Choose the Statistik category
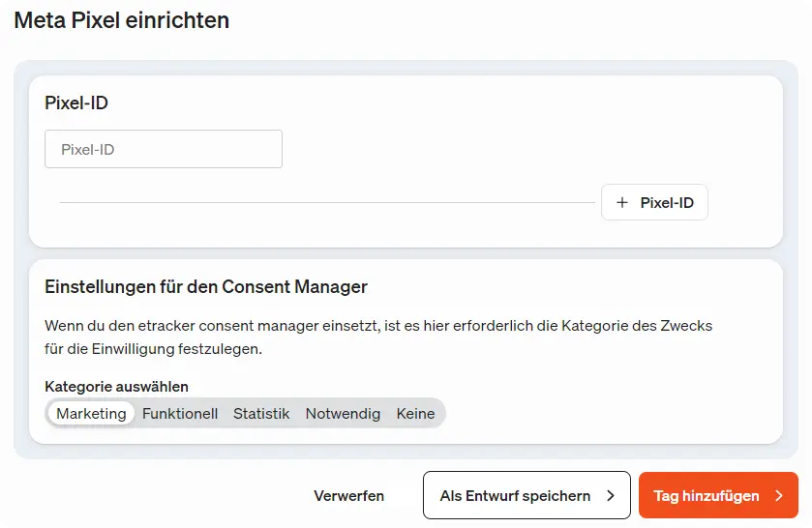The image size is (812, 528). (x=261, y=414)
